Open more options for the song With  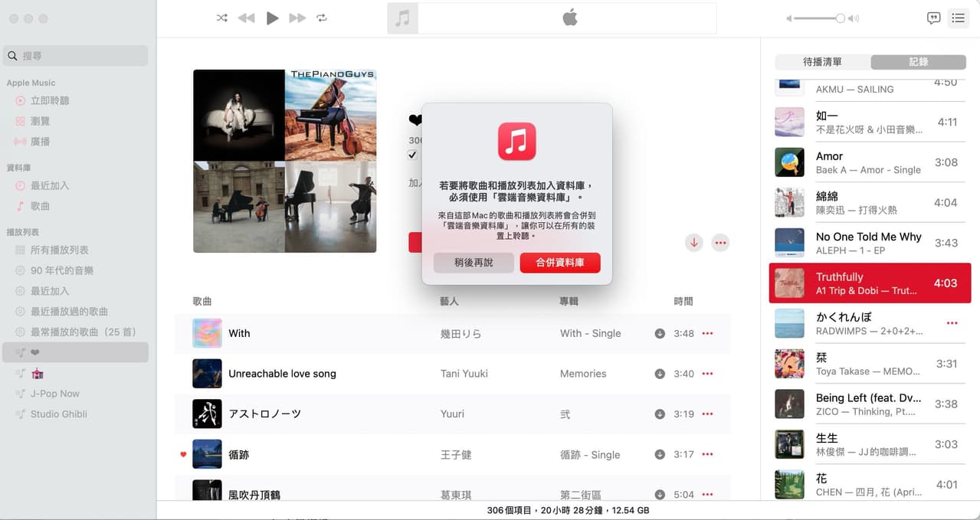[707, 333]
